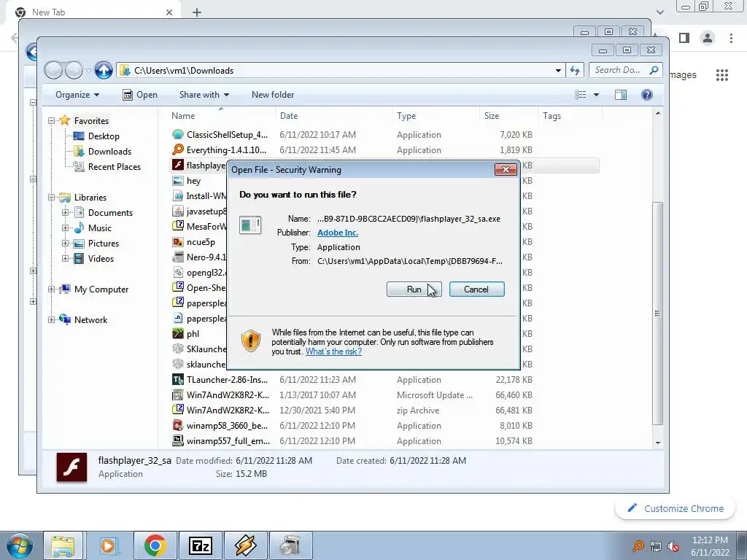This screenshot has width=747, height=560.
Task: Expand the Network node
Action: [52, 319]
